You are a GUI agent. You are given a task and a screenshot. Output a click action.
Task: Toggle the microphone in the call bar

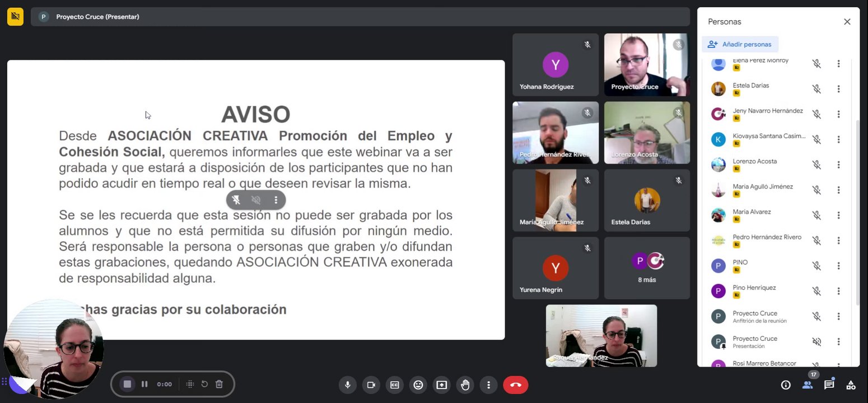(348, 385)
